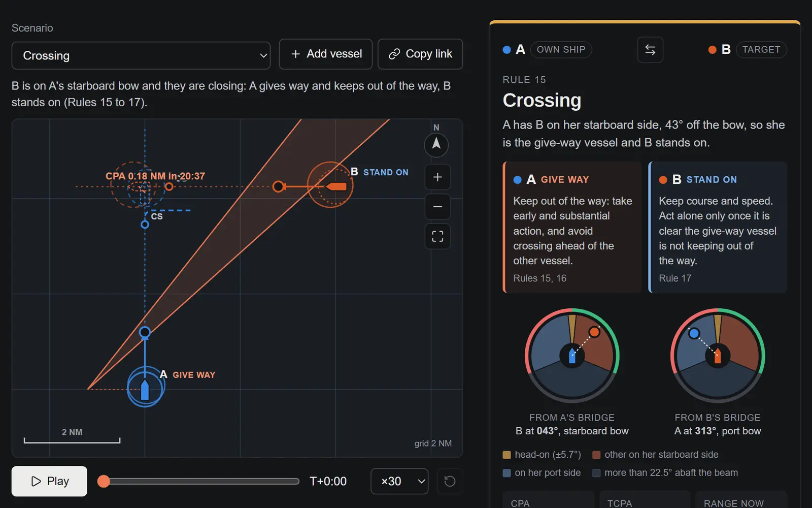Click the OWN SHIP badge for A

point(561,50)
